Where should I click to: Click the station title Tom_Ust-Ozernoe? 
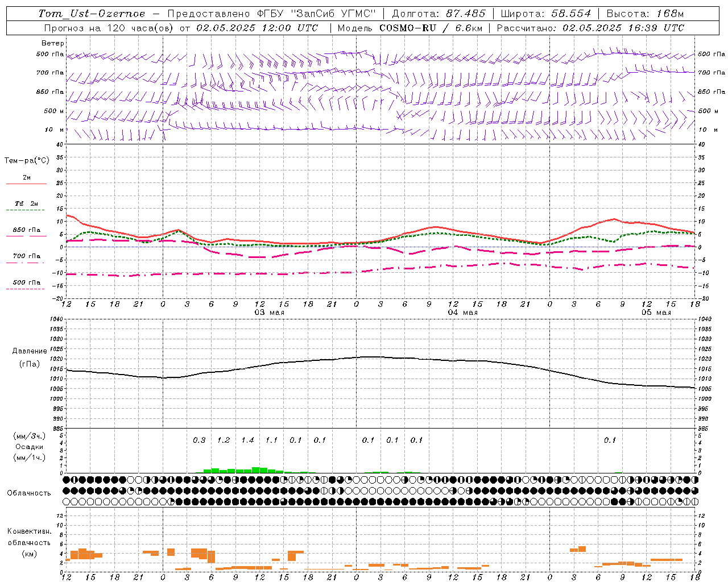[x=92, y=14]
